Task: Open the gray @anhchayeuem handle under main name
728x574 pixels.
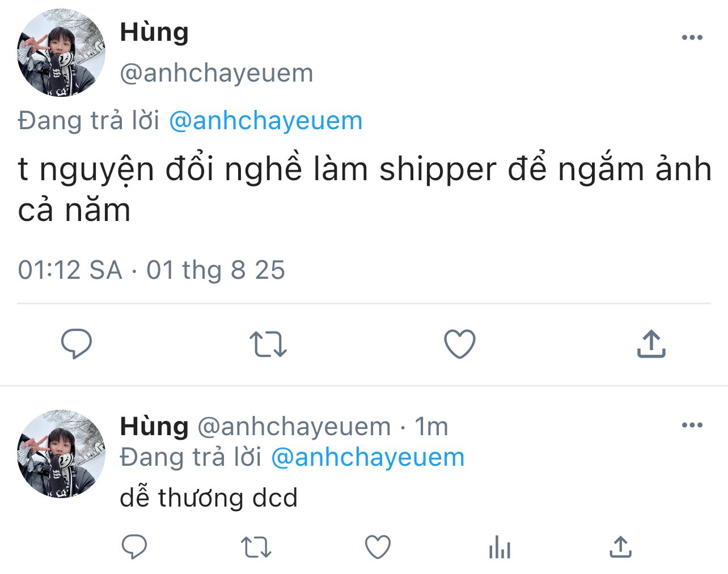Action: (217, 73)
